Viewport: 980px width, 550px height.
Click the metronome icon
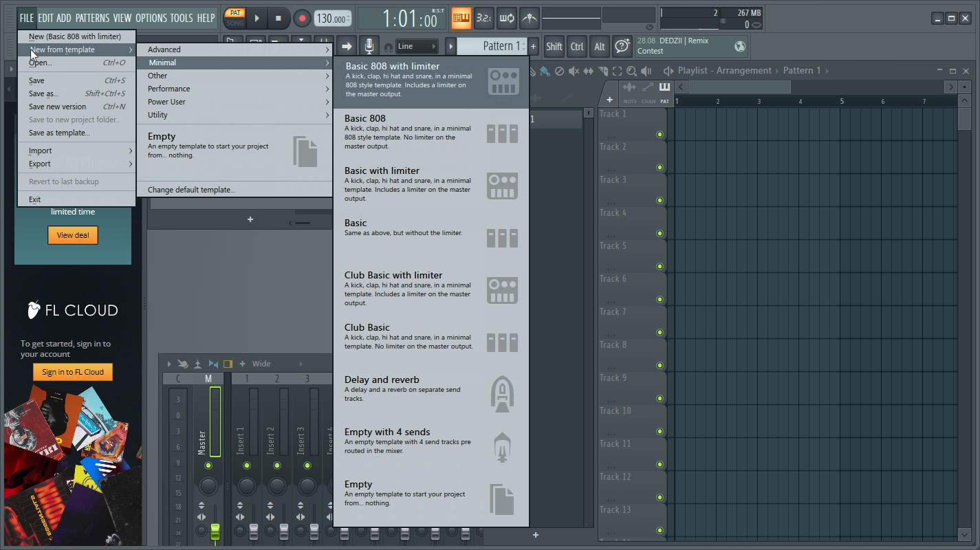(529, 18)
